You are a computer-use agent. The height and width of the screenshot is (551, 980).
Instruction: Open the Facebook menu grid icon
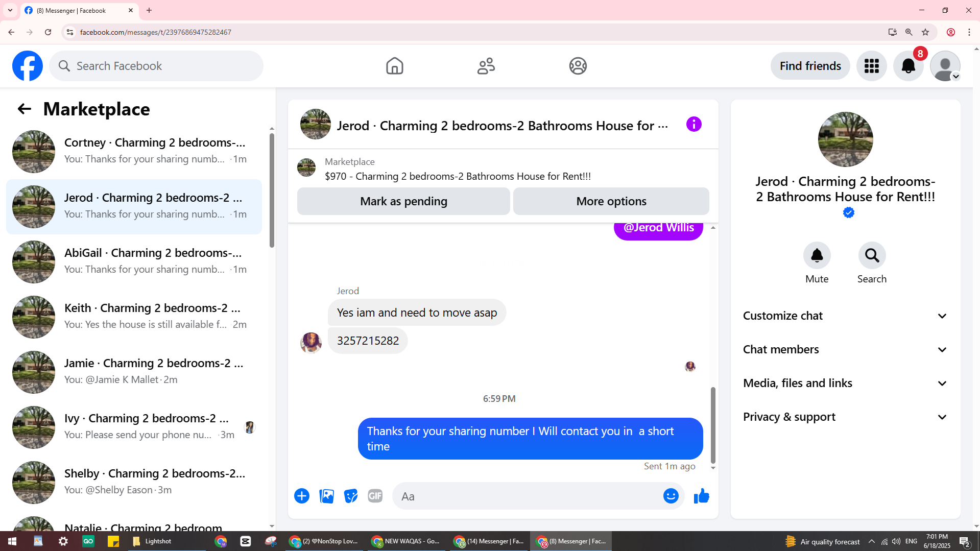click(872, 66)
